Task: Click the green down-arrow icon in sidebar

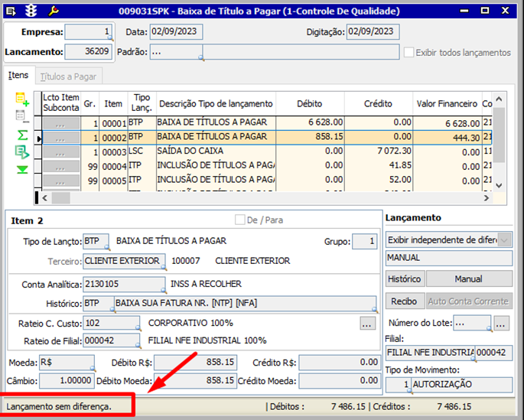Action: (21, 170)
